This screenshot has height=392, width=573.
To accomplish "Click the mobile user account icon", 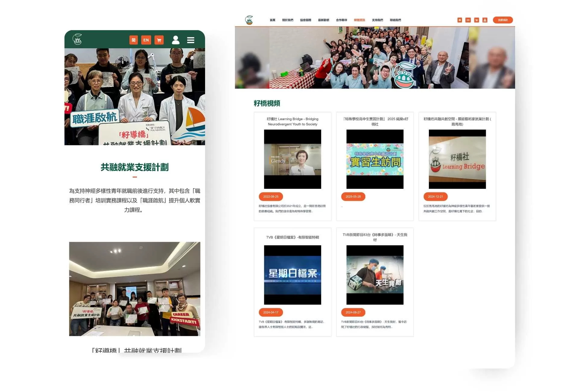I will click(x=176, y=40).
